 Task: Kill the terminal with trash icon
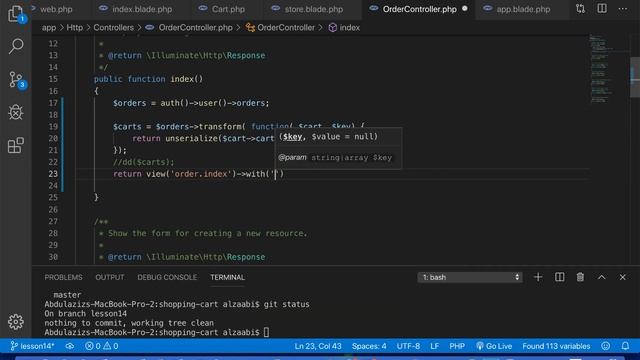point(580,277)
